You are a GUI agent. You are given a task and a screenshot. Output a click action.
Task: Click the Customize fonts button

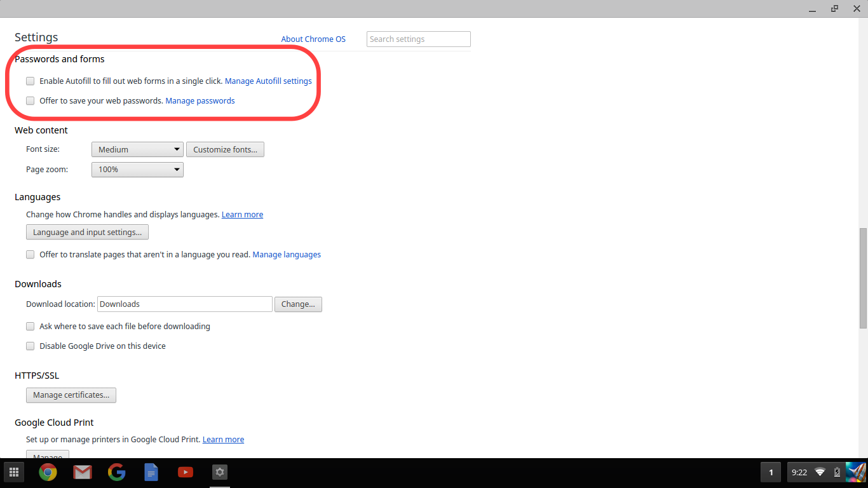pos(225,150)
